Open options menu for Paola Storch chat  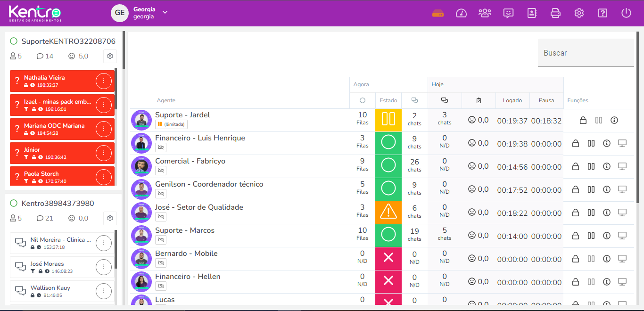click(104, 177)
